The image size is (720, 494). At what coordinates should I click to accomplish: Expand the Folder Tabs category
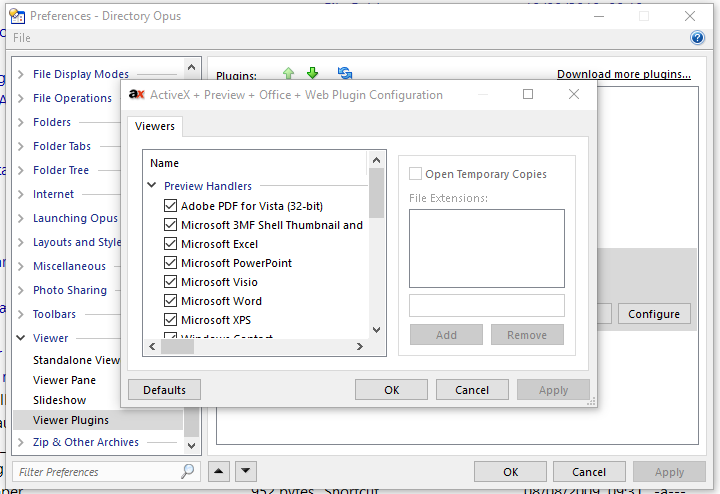pos(21,146)
